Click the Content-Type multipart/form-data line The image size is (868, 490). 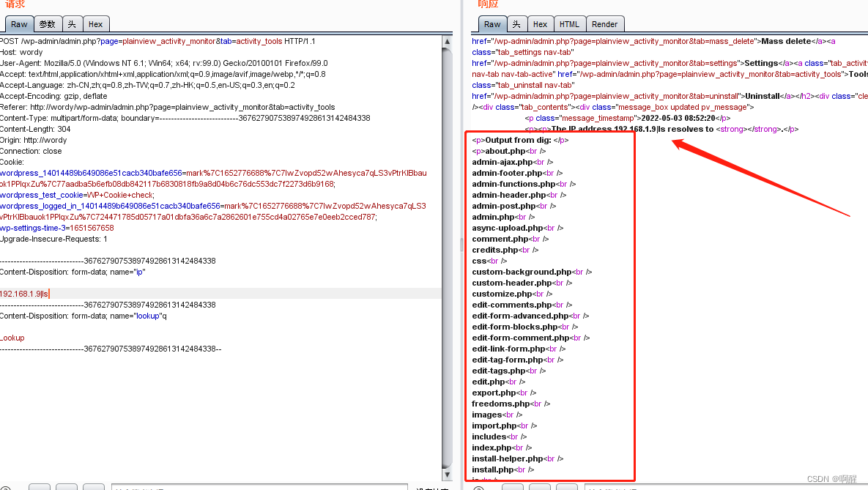point(185,118)
